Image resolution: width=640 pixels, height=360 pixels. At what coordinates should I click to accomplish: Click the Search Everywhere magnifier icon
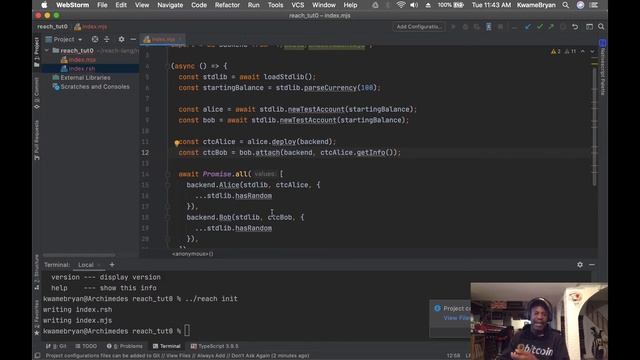[x=601, y=27]
